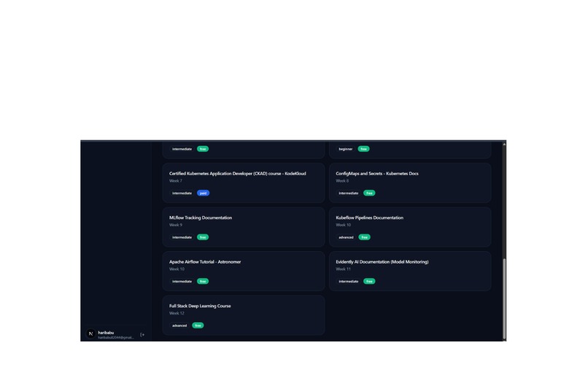Image resolution: width=588 pixels, height=392 pixels.
Task: Click the free badge on Evidently AI Documentation
Action: coord(369,281)
